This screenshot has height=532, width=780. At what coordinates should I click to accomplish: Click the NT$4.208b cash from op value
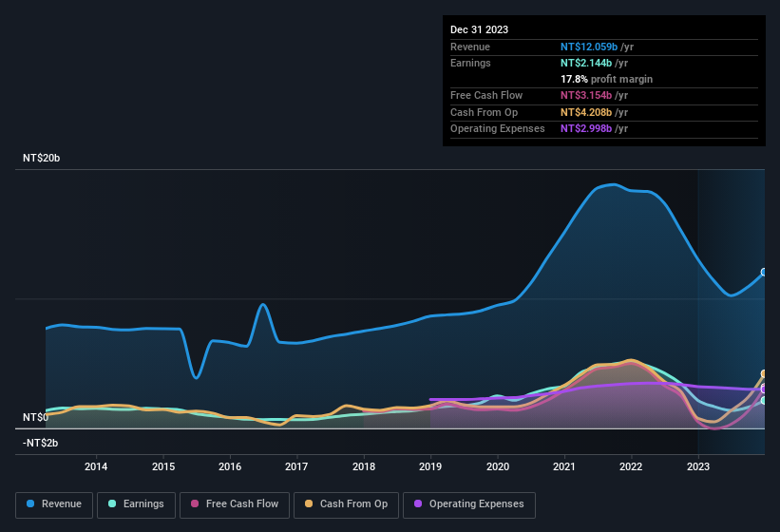[x=586, y=112]
